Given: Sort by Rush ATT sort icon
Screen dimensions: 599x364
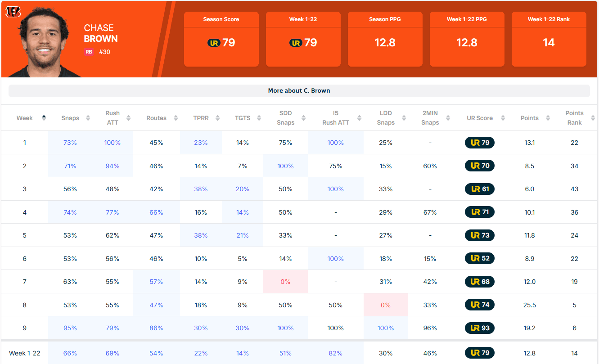Looking at the screenshot, I should (x=129, y=118).
